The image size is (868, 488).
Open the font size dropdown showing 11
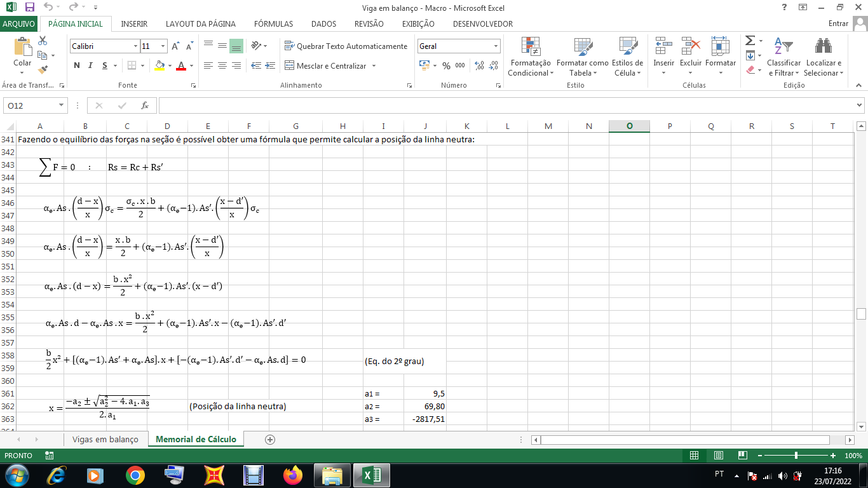click(163, 46)
